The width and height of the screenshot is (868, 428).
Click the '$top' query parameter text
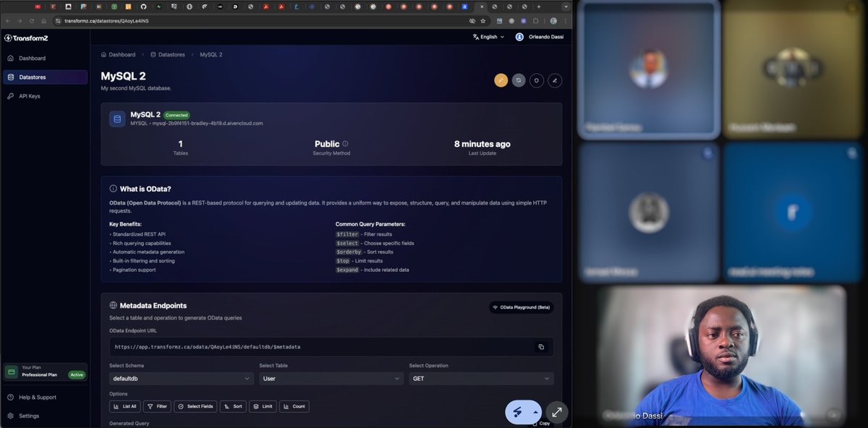[343, 260]
